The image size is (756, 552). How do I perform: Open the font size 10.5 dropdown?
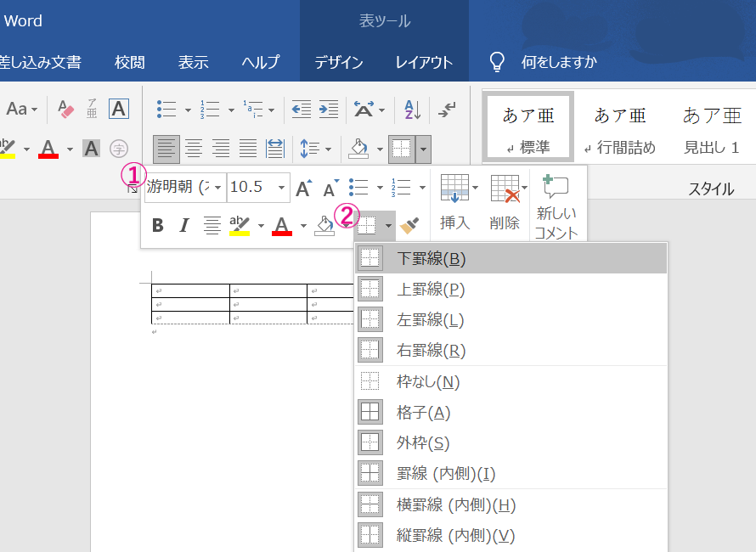(281, 187)
